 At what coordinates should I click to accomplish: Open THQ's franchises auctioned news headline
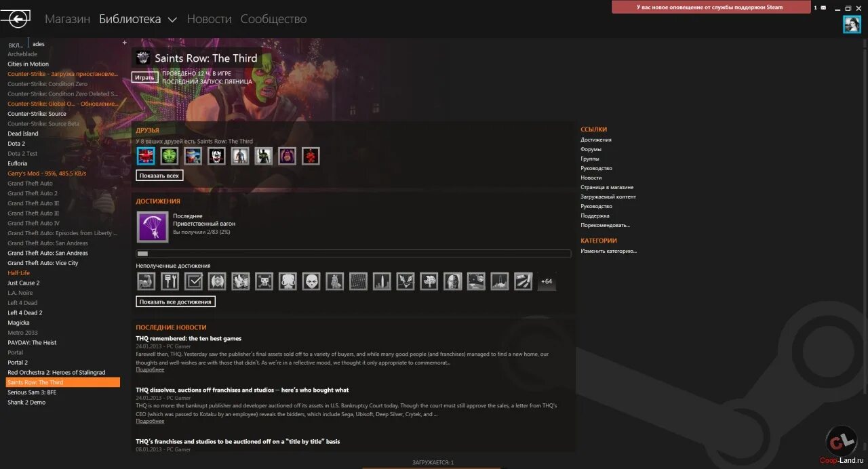click(x=238, y=441)
